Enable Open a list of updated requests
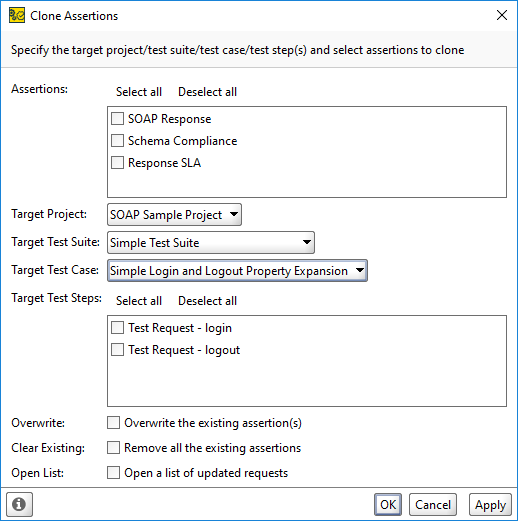518x521 pixels. tap(113, 472)
